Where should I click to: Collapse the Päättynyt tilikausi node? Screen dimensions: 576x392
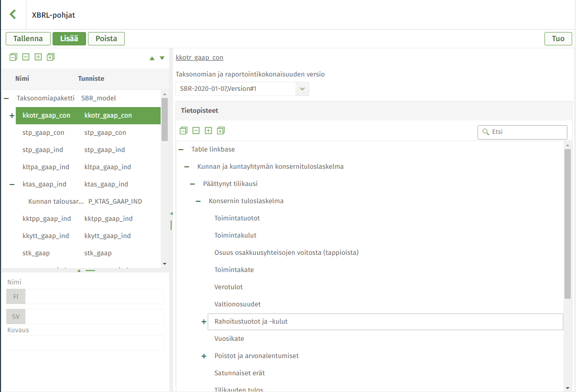tap(193, 184)
